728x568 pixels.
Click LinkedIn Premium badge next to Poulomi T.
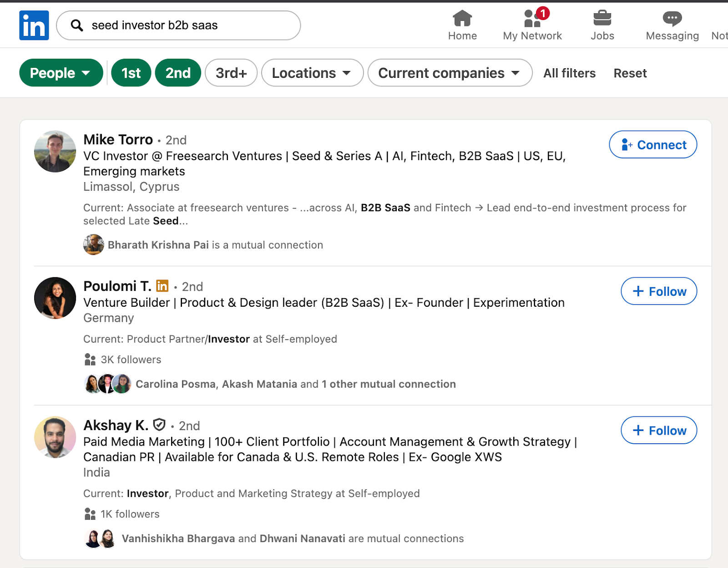coord(162,286)
